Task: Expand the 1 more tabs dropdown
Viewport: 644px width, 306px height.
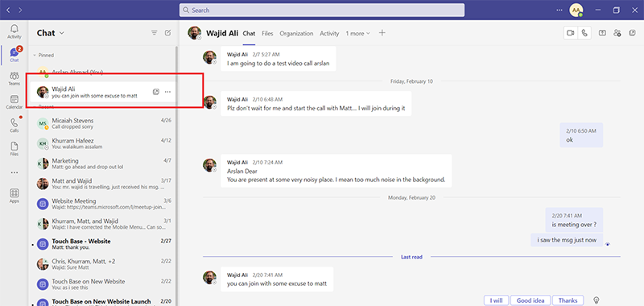Action: point(357,33)
